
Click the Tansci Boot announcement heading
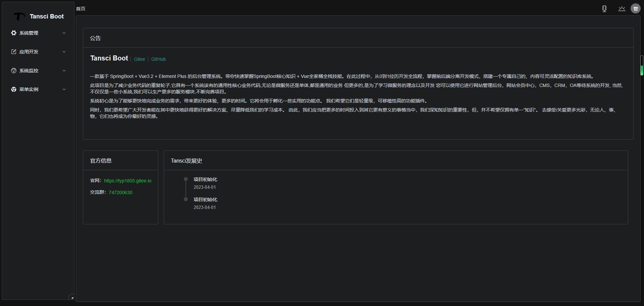tap(109, 58)
